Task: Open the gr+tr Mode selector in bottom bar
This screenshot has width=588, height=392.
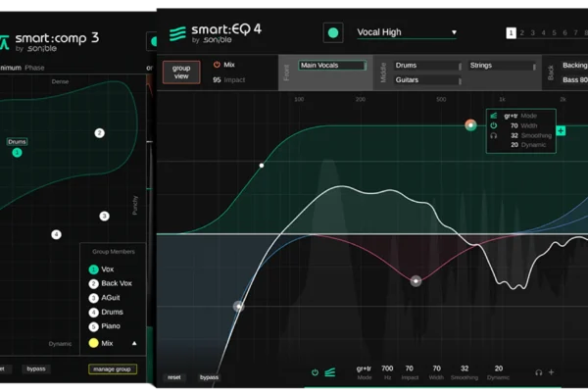Action: 364,372
